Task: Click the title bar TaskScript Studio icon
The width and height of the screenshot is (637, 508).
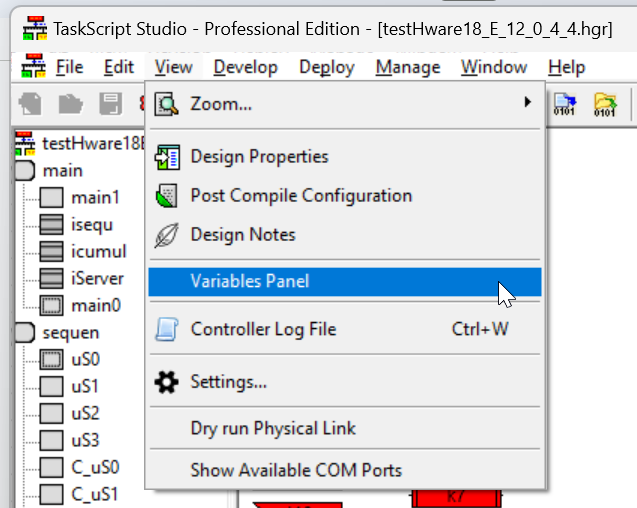Action: tap(35, 28)
